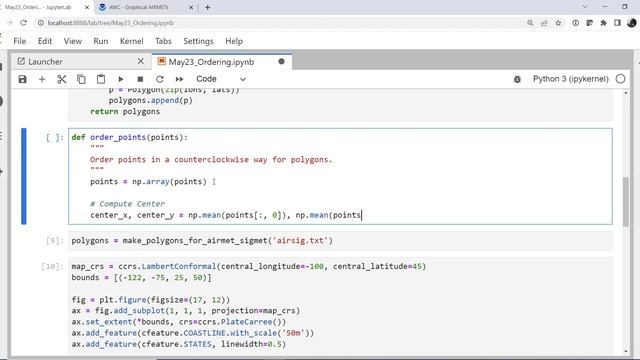Open the browser profile avatar
The width and height of the screenshot is (640, 360).
point(632,23)
